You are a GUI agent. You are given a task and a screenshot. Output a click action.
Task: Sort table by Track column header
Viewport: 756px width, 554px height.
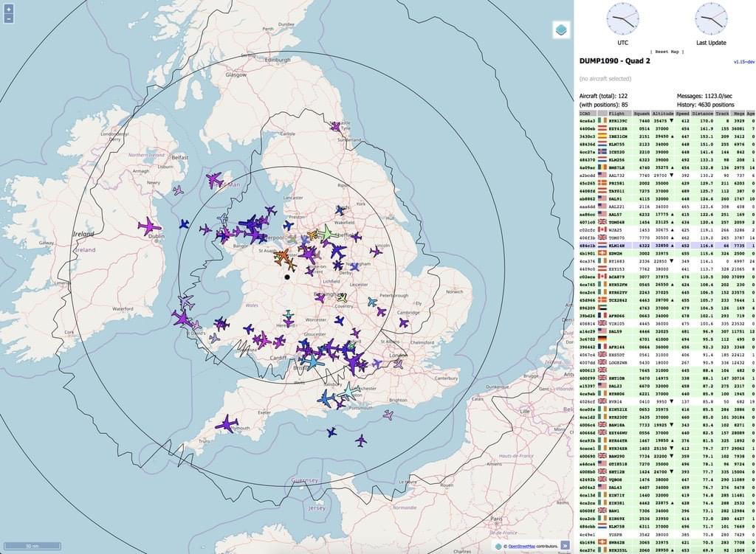[x=722, y=114]
